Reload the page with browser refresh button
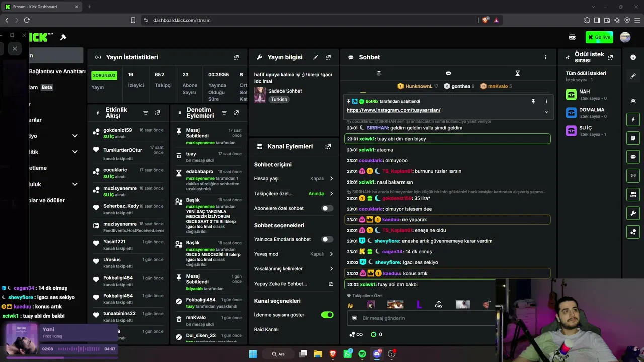This screenshot has height=362, width=644. [x=27, y=20]
